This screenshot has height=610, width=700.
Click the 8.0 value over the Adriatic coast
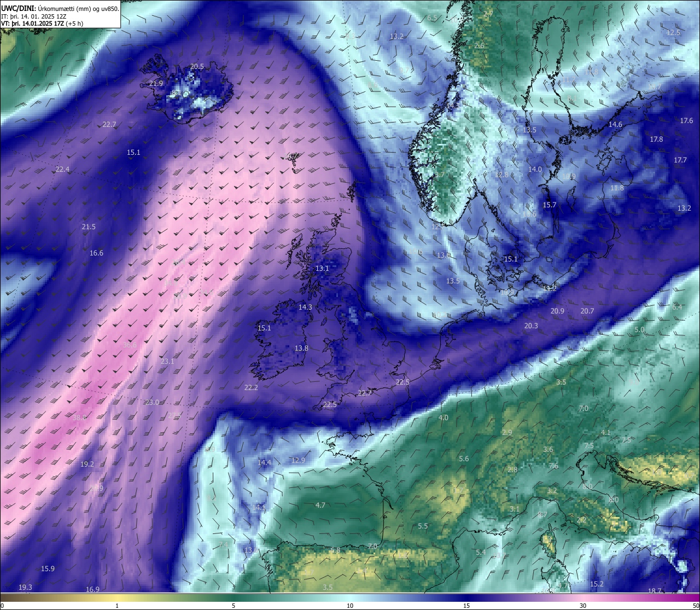614,499
